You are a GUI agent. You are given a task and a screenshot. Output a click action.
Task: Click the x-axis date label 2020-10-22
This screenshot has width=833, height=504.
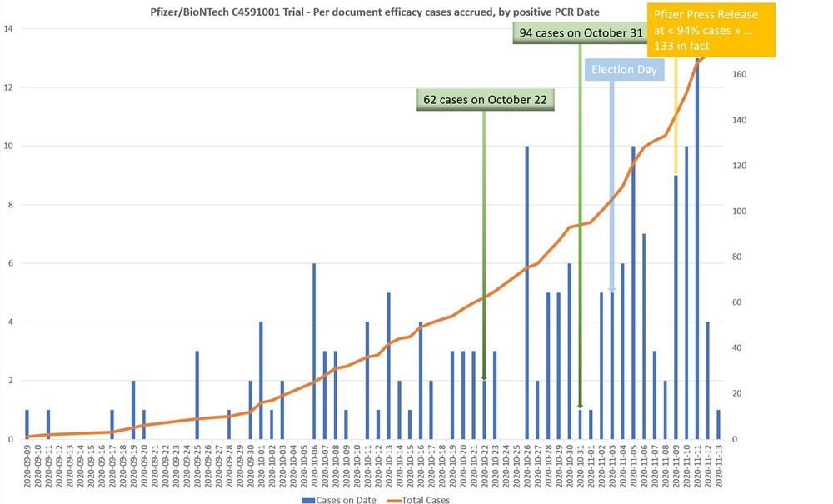(x=484, y=467)
